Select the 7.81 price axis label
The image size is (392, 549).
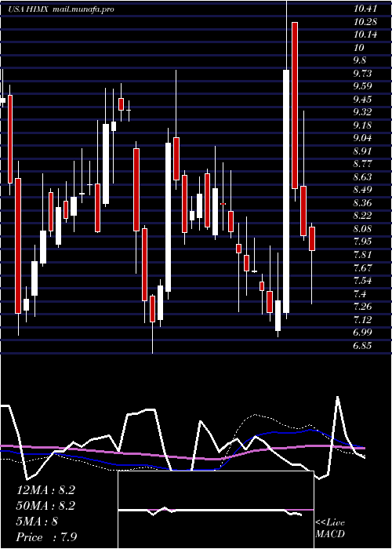click(x=363, y=255)
